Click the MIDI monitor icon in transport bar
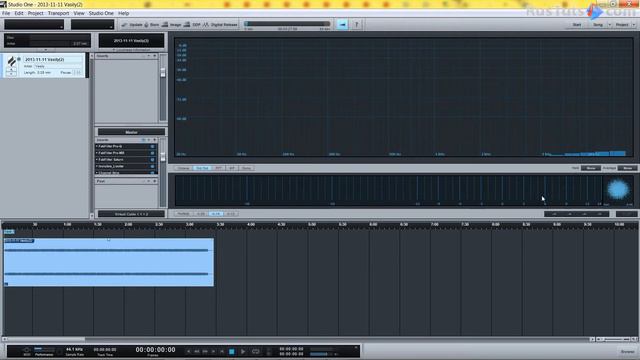The width and height of the screenshot is (640, 360). (27, 350)
